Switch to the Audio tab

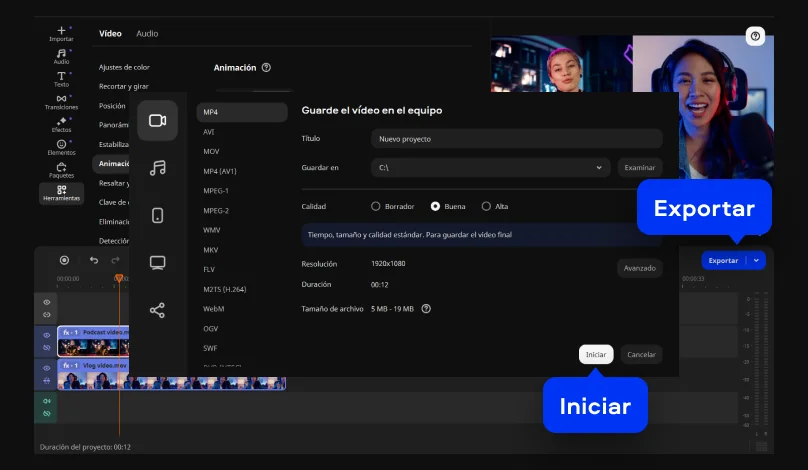point(147,34)
